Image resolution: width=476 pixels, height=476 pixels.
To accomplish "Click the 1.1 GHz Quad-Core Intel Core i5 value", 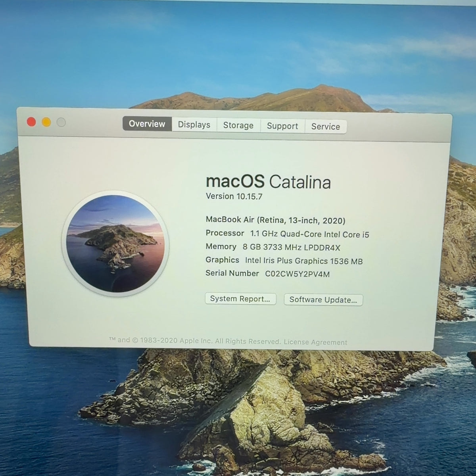I will pos(309,234).
